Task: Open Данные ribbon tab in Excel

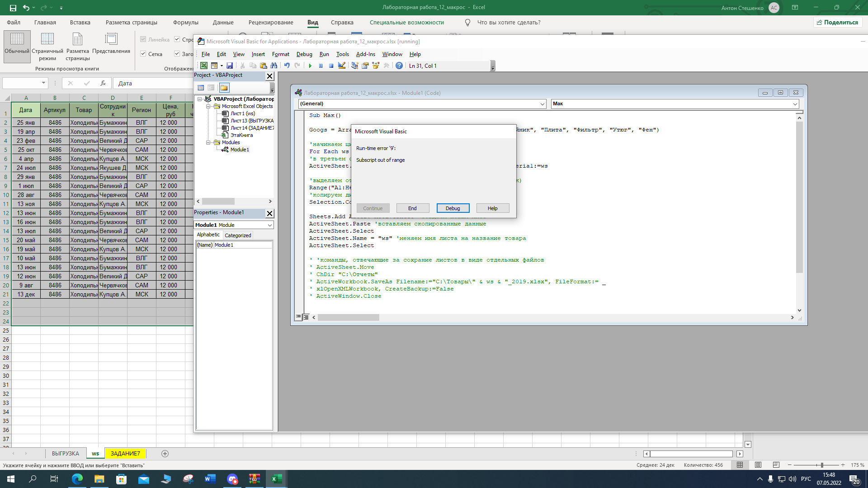Action: pos(223,23)
